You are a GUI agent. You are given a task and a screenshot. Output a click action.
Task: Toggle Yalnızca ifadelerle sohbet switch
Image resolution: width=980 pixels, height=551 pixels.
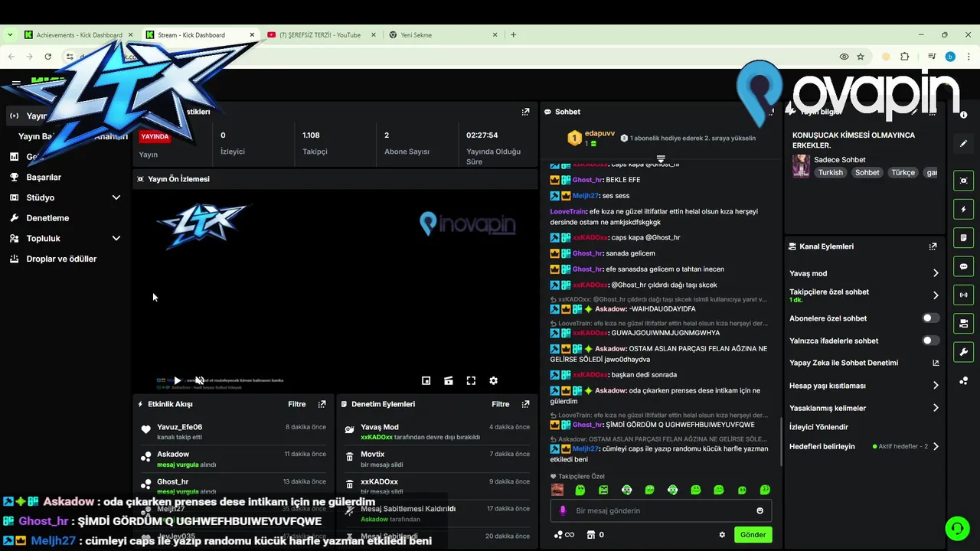(x=930, y=341)
